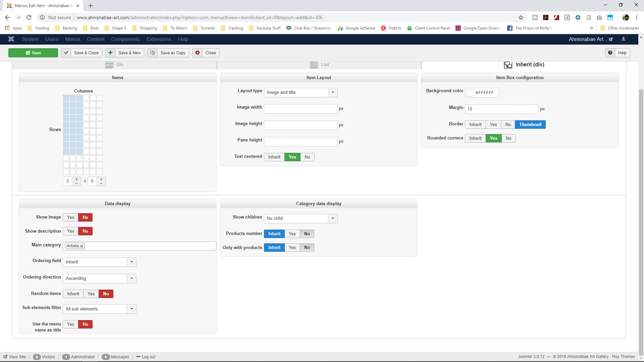The image size is (644, 362).
Task: Click the Joomla logo icon in admin bar
Action: (11, 39)
